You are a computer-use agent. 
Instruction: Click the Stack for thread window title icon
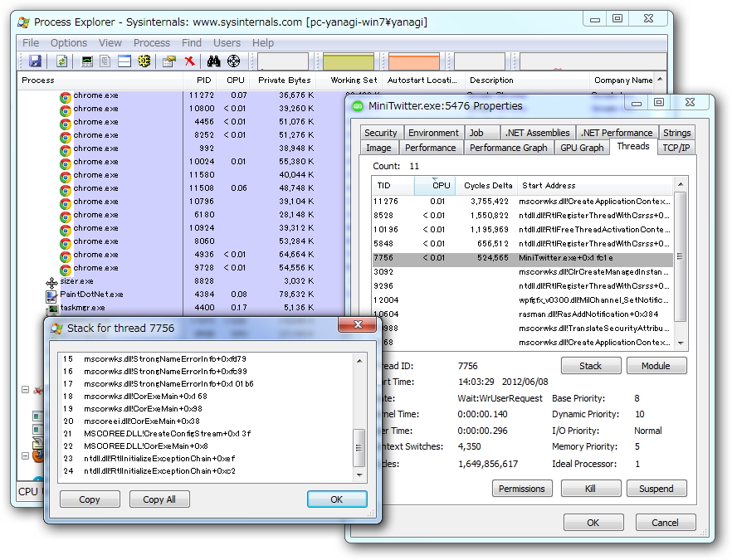(57, 329)
